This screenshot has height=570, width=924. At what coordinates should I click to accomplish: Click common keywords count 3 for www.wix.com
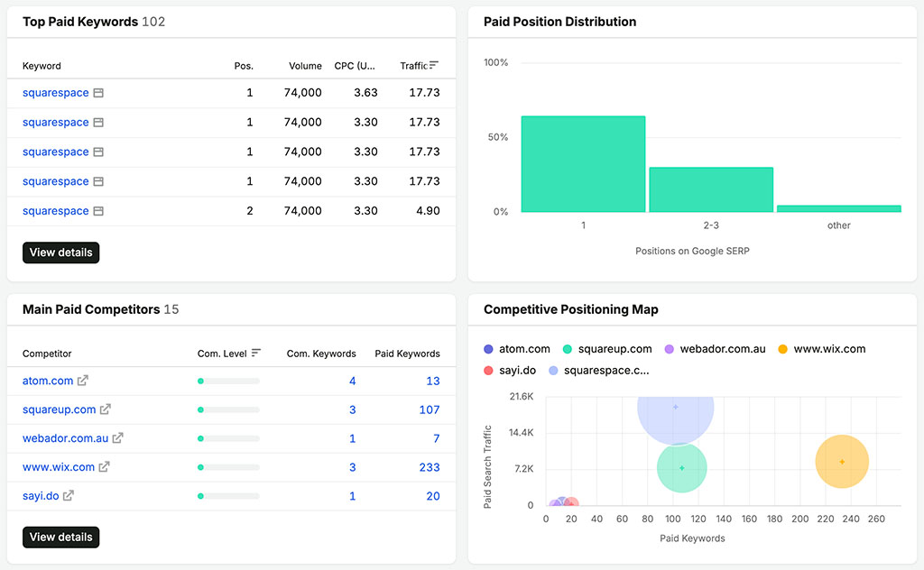tap(353, 467)
